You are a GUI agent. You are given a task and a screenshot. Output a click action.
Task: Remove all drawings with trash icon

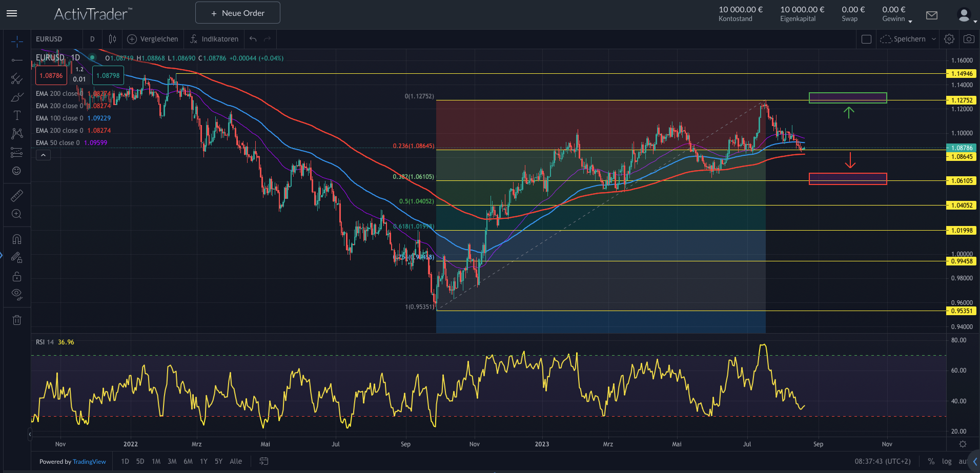(17, 320)
